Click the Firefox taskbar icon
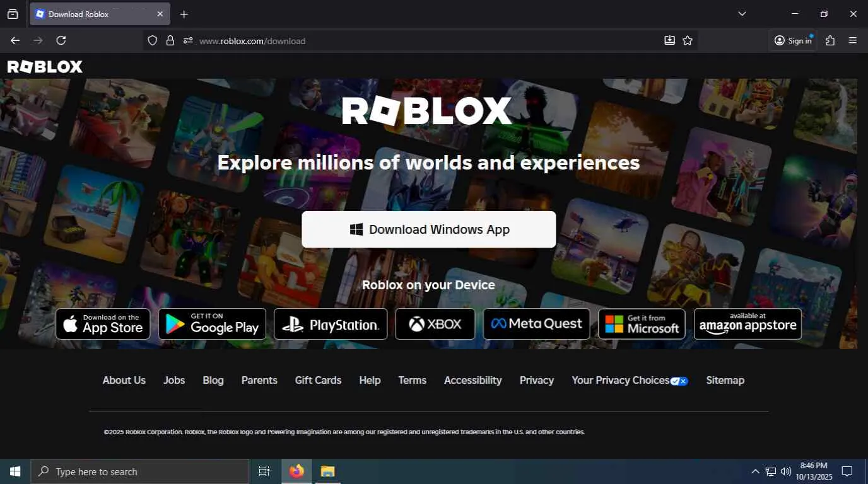The height and width of the screenshot is (484, 868). click(x=296, y=471)
